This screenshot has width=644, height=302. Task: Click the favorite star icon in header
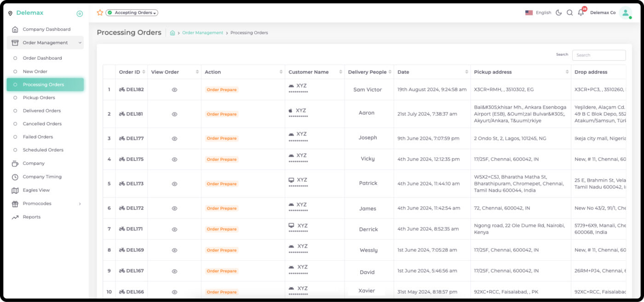pyautogui.click(x=100, y=13)
